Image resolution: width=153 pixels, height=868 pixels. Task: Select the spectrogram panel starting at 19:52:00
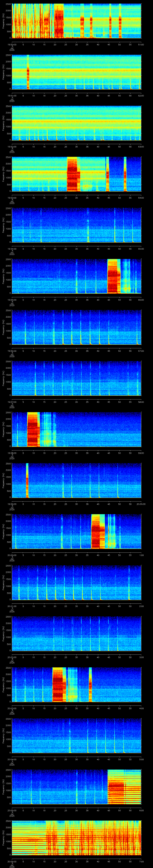click(77, 123)
